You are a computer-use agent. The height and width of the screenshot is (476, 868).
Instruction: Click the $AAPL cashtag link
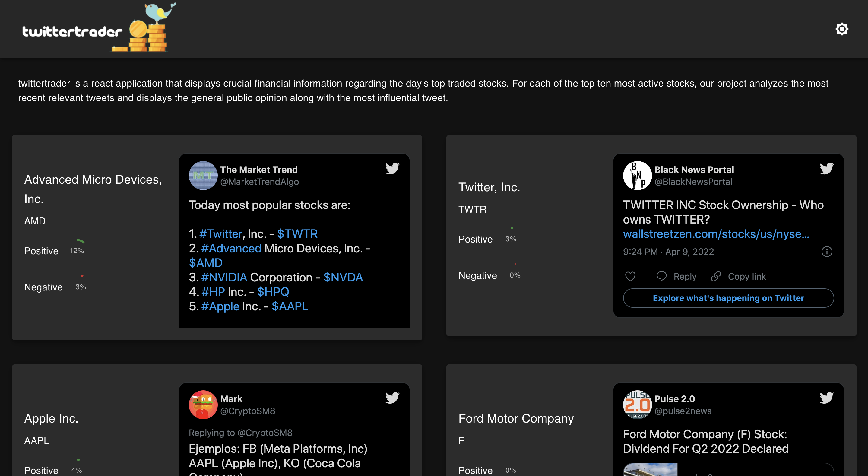(x=290, y=306)
